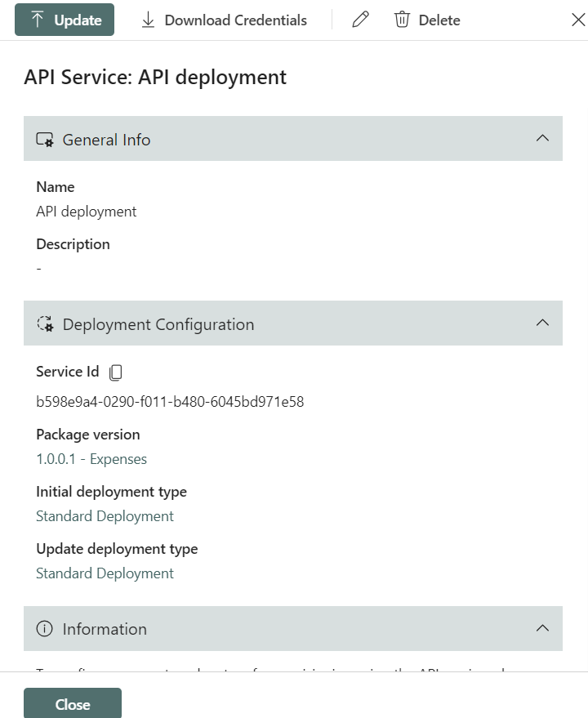Click the pencil edit icon
588x718 pixels.
point(360,20)
